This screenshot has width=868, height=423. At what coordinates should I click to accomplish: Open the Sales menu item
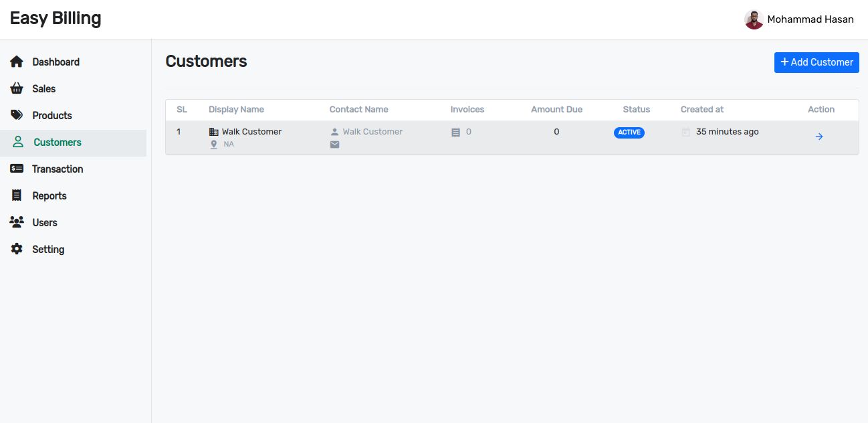74,88
